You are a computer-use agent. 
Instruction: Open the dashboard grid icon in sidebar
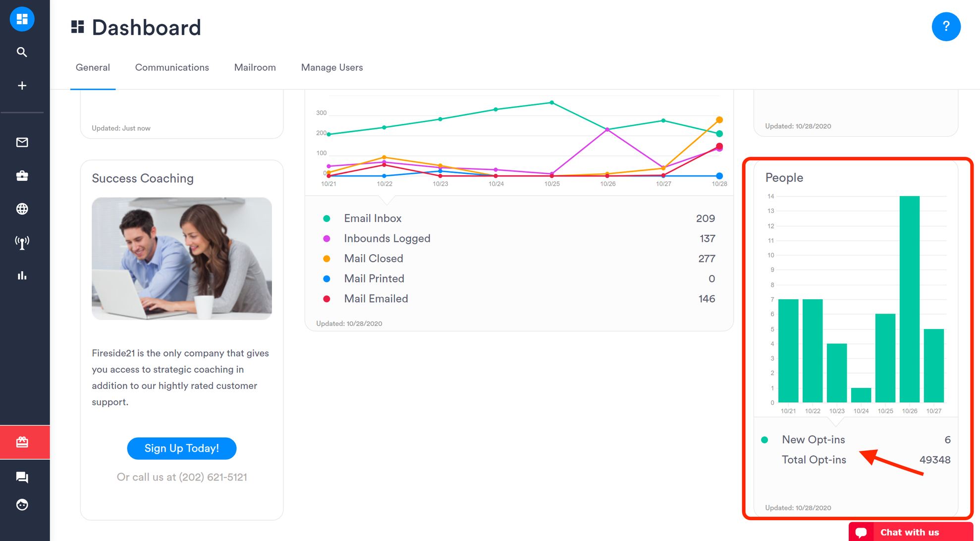[x=22, y=19]
